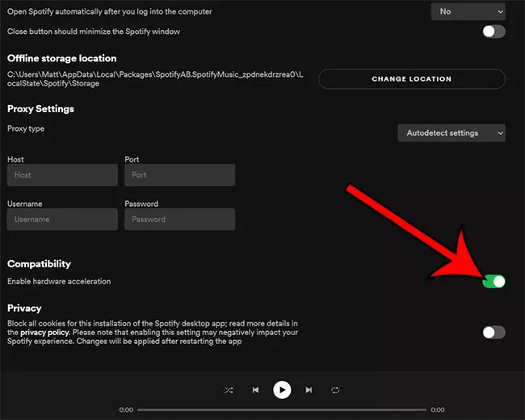
Task: Click the CHANGE LOCATION button
Action: [x=411, y=79]
